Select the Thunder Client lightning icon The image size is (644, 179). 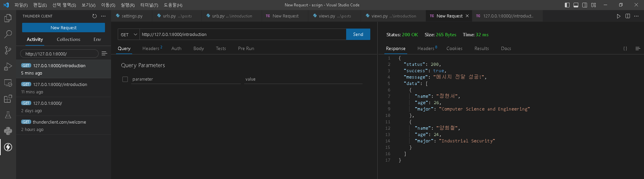(8, 147)
